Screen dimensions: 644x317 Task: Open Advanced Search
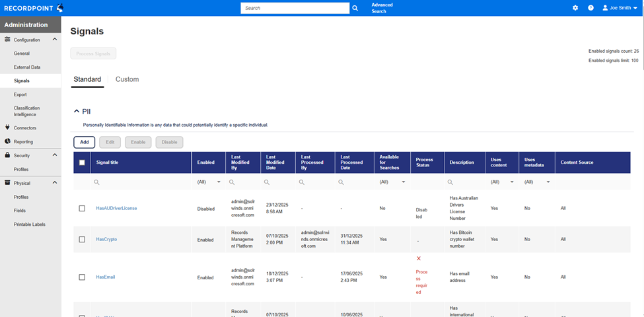pyautogui.click(x=382, y=8)
